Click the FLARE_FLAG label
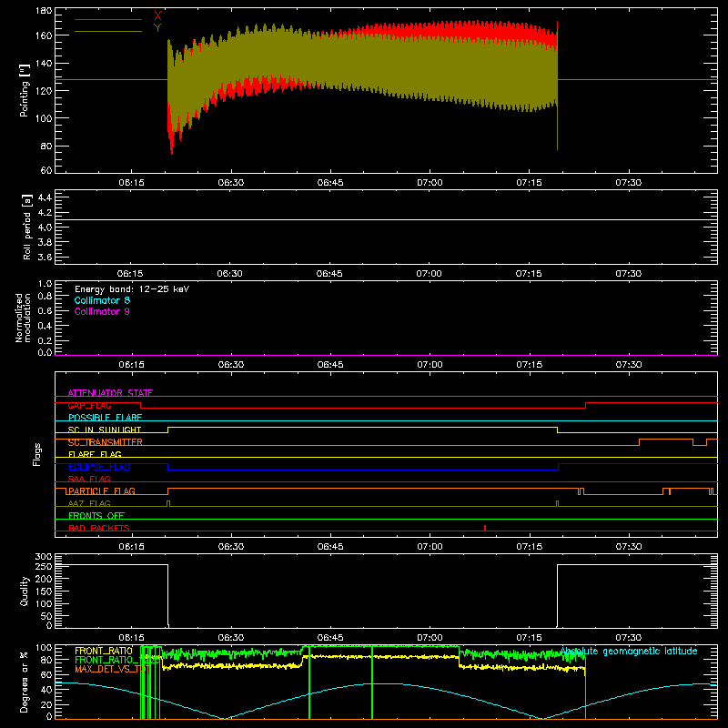 coord(95,454)
